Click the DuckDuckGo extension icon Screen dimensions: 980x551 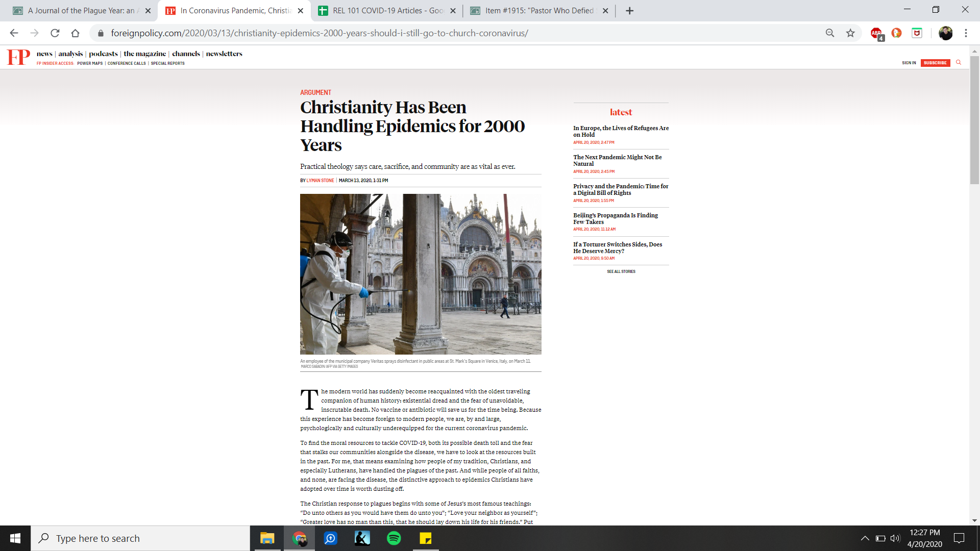pyautogui.click(x=896, y=33)
